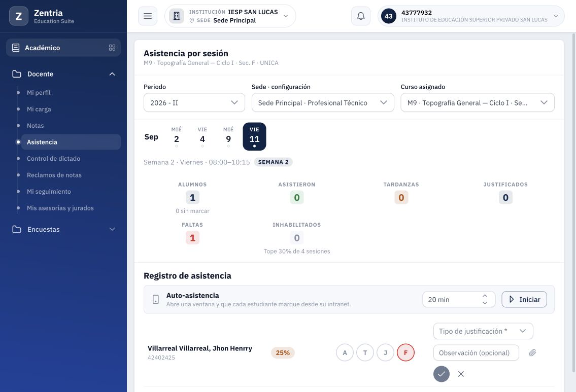Viewport: 576px width, 392px height.
Task: Attach a file with the paperclip icon
Action: [x=532, y=353]
